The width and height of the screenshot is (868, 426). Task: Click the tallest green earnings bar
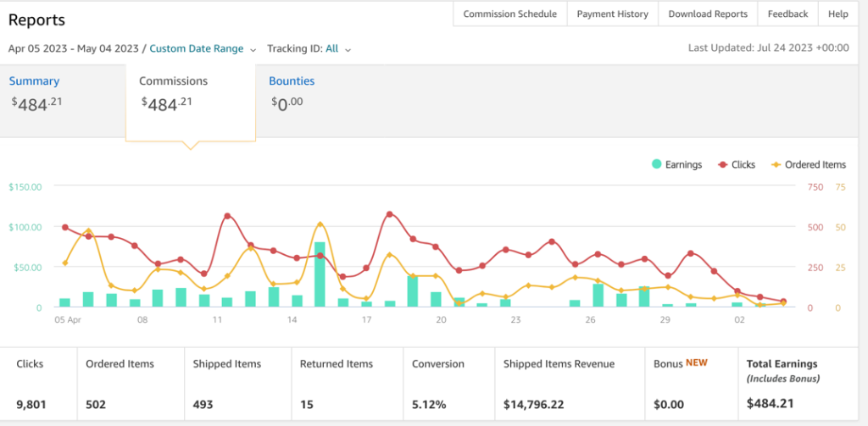320,274
